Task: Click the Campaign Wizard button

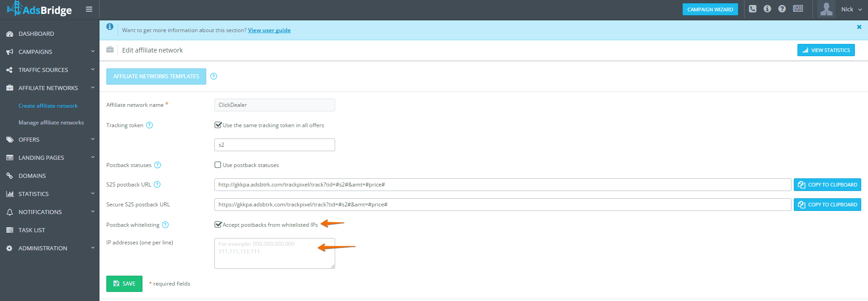Action: [x=710, y=10]
